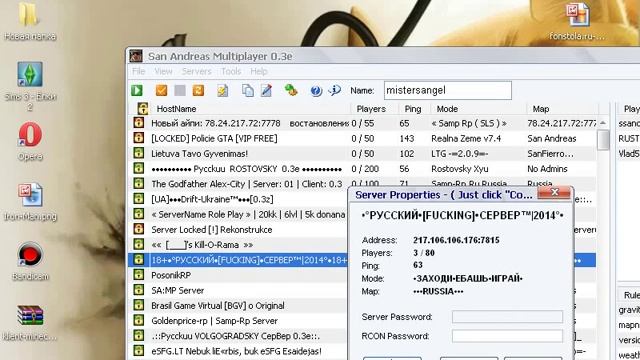
Task: Click the yellow notepad toolbar icon
Action: (223, 90)
